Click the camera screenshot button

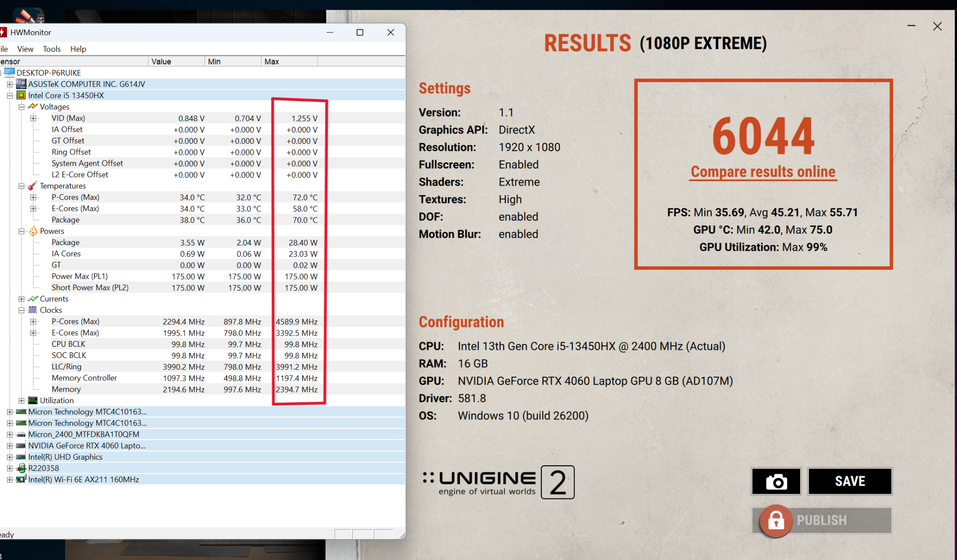pyautogui.click(x=776, y=481)
